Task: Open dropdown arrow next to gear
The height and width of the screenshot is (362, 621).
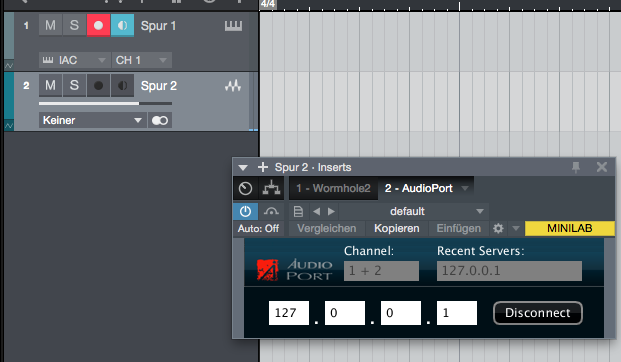Action: pos(516,229)
